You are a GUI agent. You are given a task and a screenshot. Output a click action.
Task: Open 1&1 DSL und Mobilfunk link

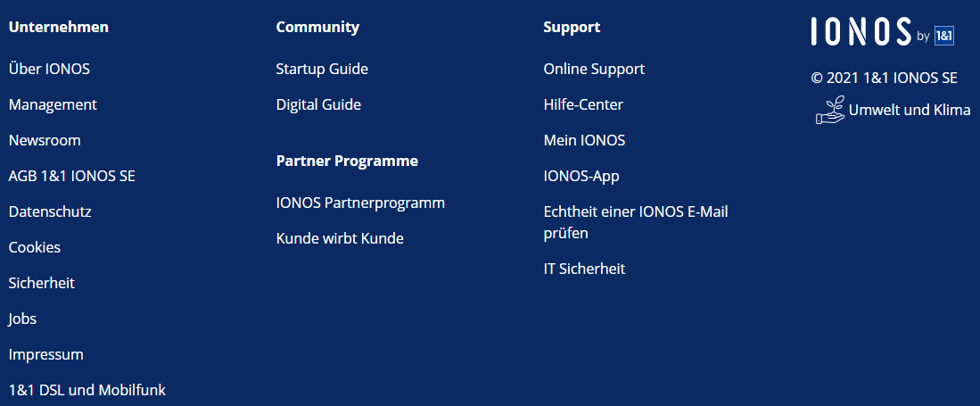tap(87, 390)
